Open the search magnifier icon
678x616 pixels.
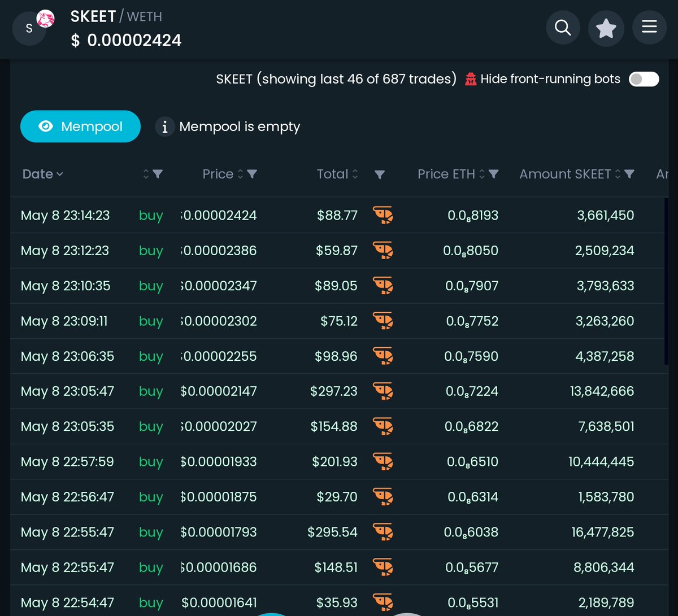pos(563,27)
